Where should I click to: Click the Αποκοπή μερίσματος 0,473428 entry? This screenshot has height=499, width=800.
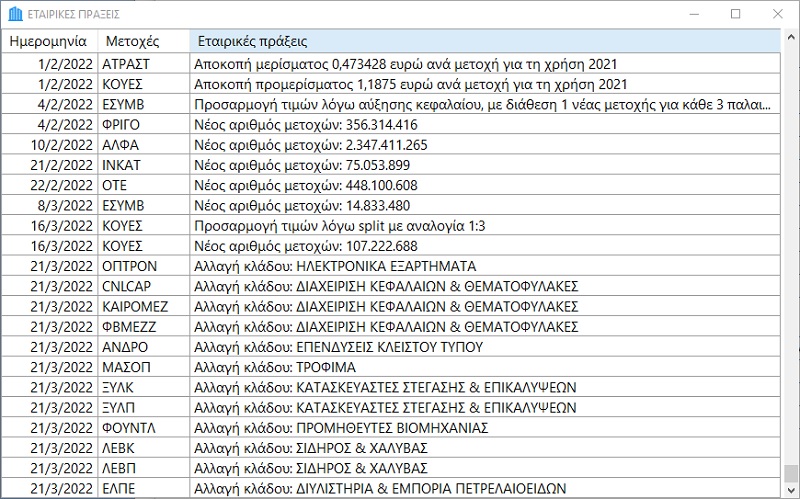485,64
